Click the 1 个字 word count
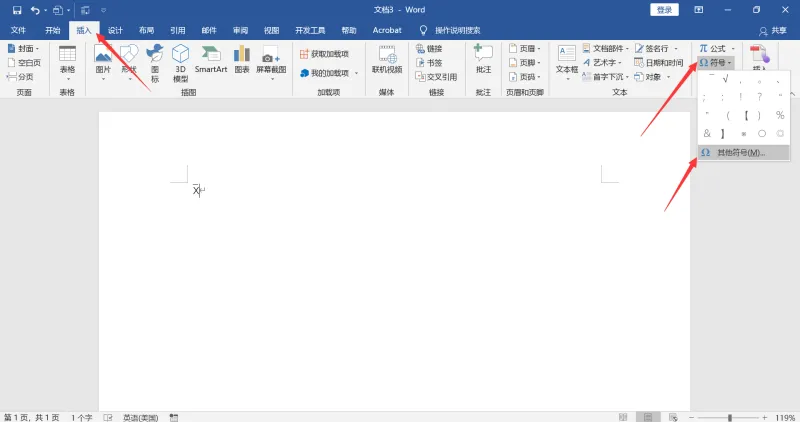 tap(82, 417)
